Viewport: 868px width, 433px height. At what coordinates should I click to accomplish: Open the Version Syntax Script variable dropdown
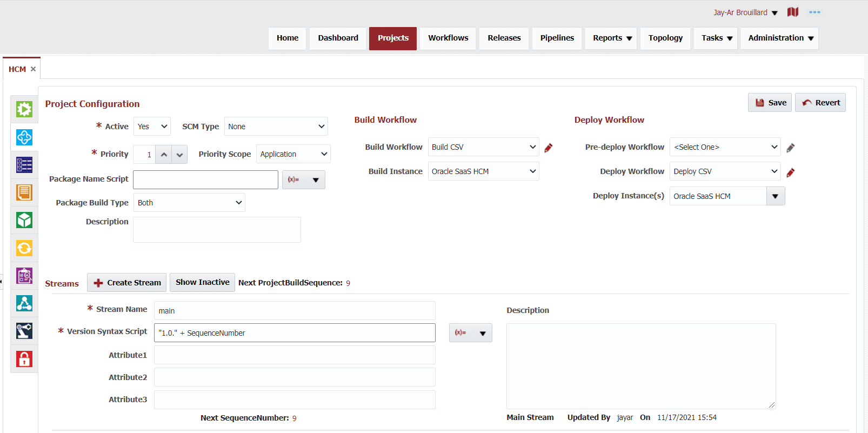pyautogui.click(x=471, y=333)
